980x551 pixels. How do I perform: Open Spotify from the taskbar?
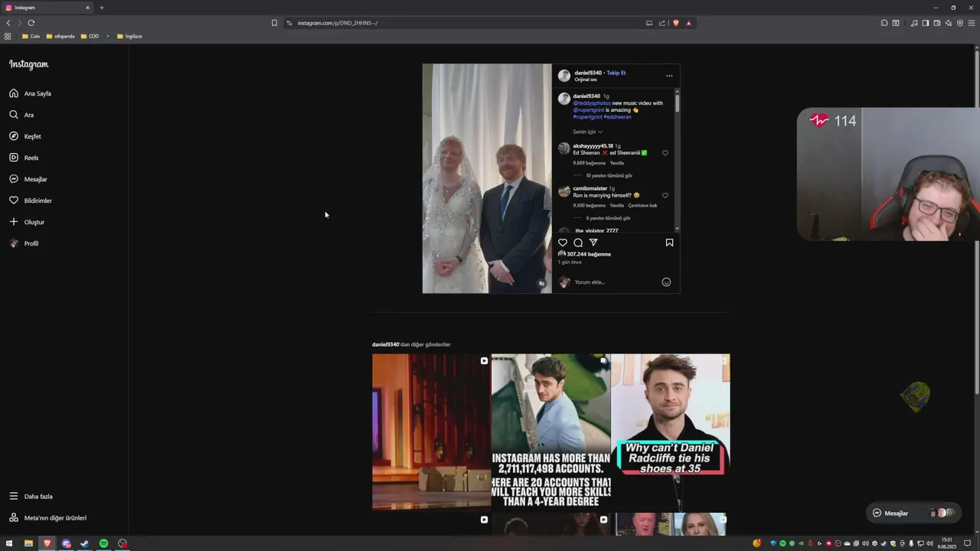[x=103, y=543]
